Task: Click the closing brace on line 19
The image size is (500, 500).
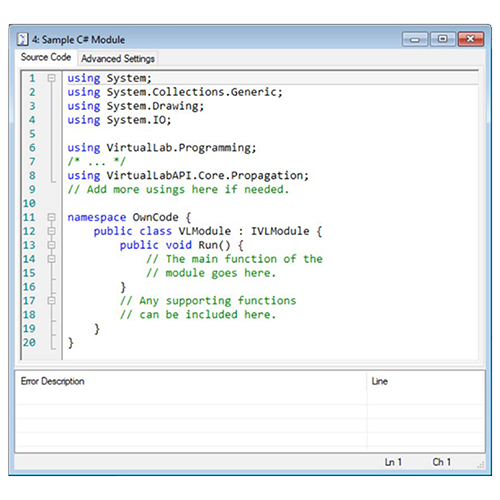Action: point(97,329)
